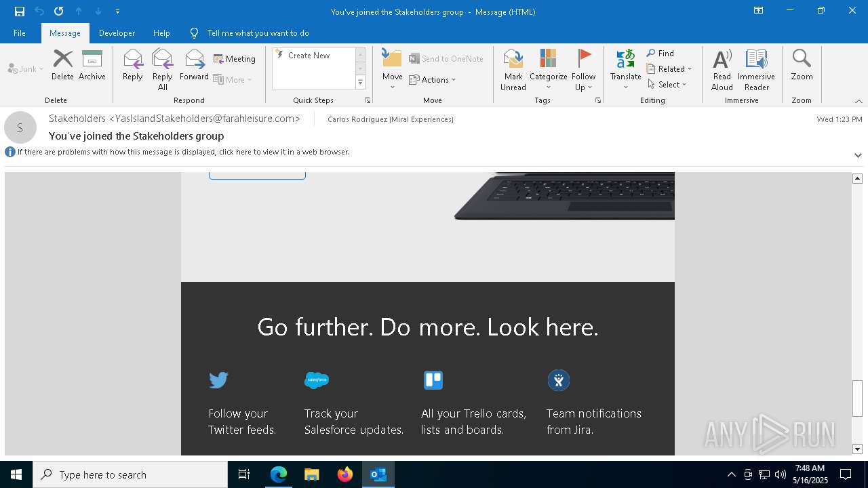
Task: Reply with a Meeting
Action: click(235, 59)
